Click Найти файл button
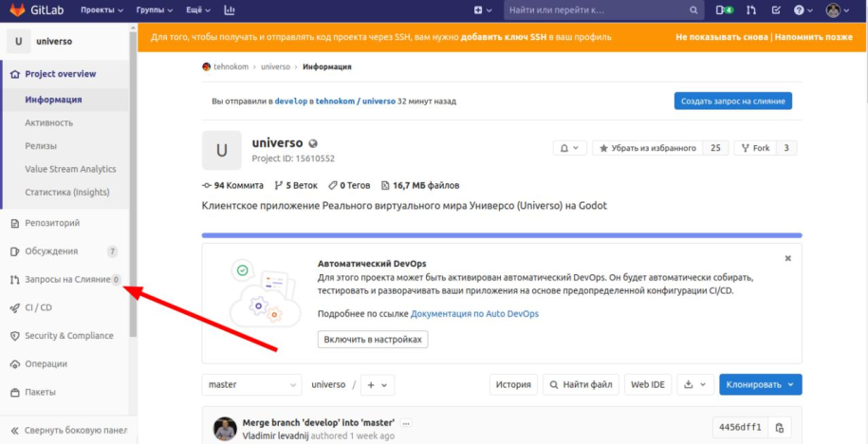Screen dimensions: 868x444 click(581, 385)
